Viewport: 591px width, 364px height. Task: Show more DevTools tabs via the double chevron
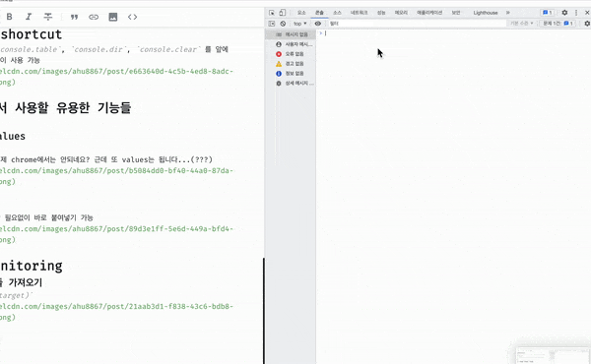[x=507, y=13]
